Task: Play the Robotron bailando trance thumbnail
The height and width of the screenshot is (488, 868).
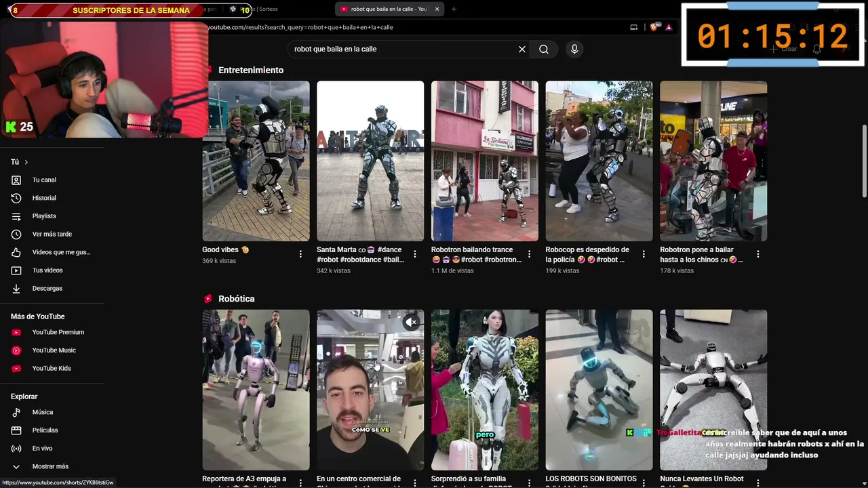Action: [485, 161]
